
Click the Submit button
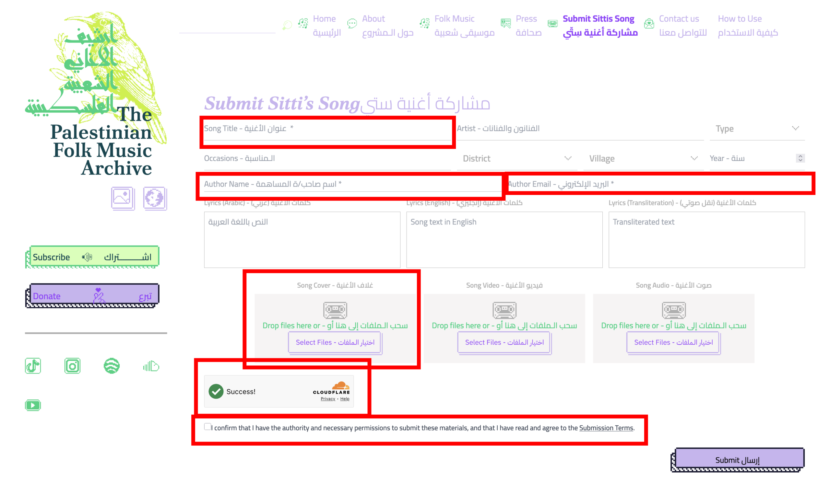[x=737, y=460]
